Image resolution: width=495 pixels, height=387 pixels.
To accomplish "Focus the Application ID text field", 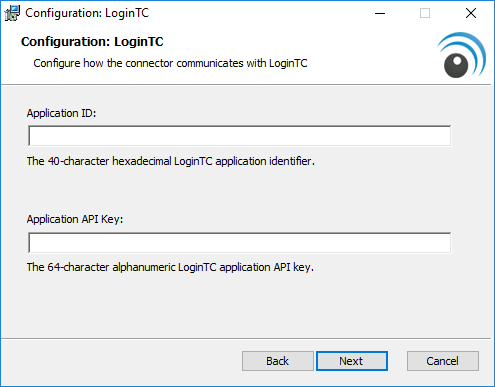I will pyautogui.click(x=240, y=136).
